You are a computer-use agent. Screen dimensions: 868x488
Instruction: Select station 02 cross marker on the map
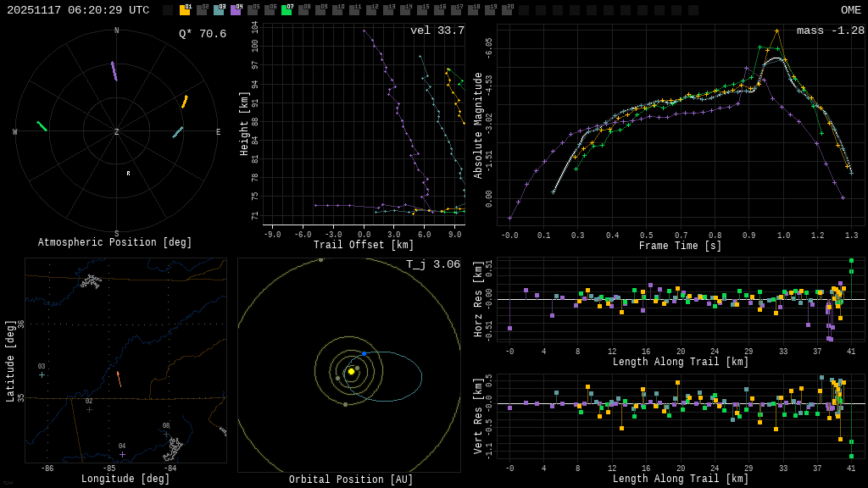point(89,409)
